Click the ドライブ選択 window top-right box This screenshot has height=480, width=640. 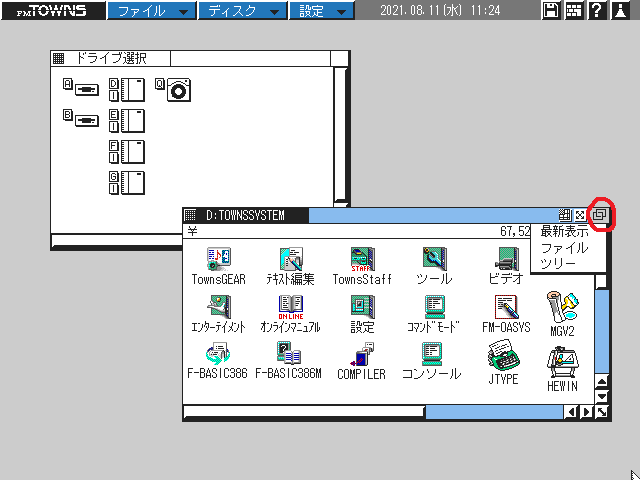tap(340, 58)
